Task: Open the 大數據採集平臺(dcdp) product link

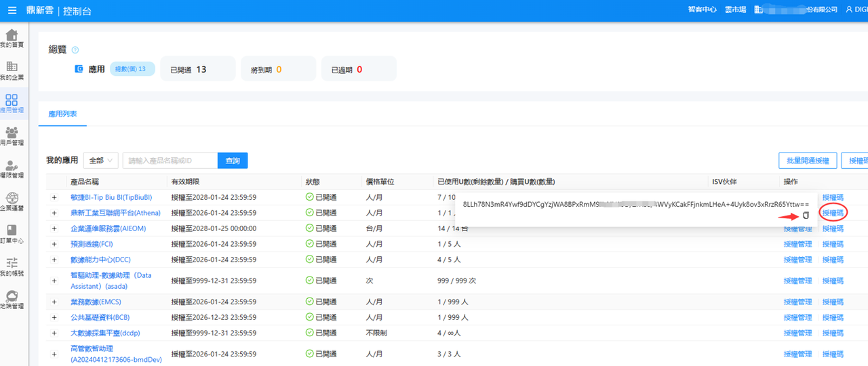Action: (105, 333)
